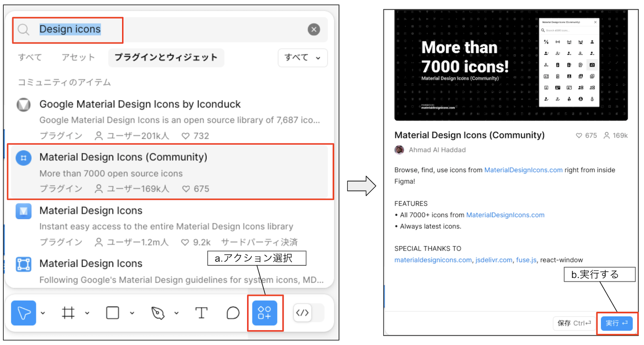Image resolution: width=644 pixels, height=345 pixels.
Task: Clear the search field with X button
Action: tap(314, 30)
